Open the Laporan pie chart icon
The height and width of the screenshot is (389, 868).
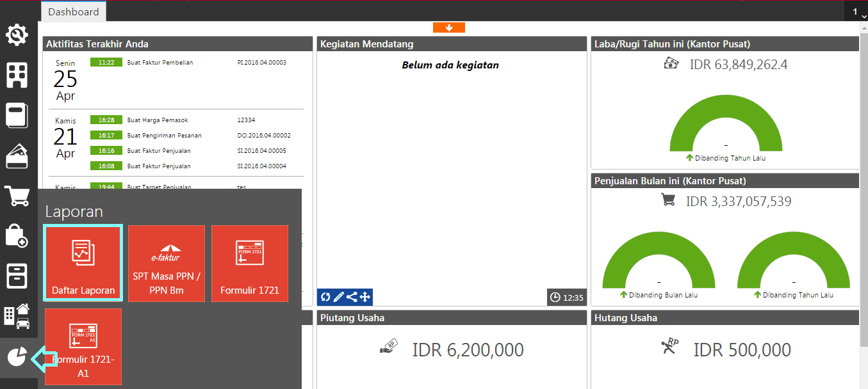[17, 357]
